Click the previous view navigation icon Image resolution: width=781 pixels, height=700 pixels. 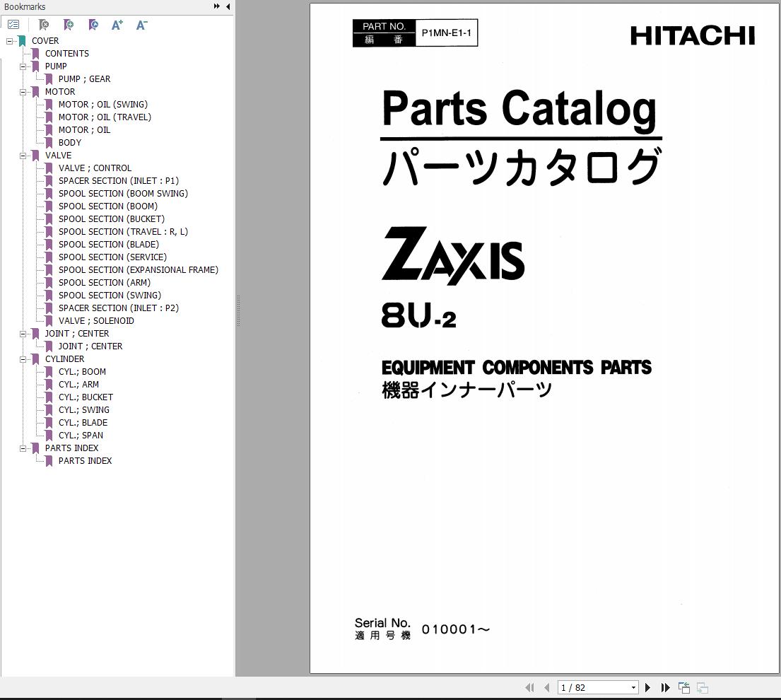click(x=684, y=687)
